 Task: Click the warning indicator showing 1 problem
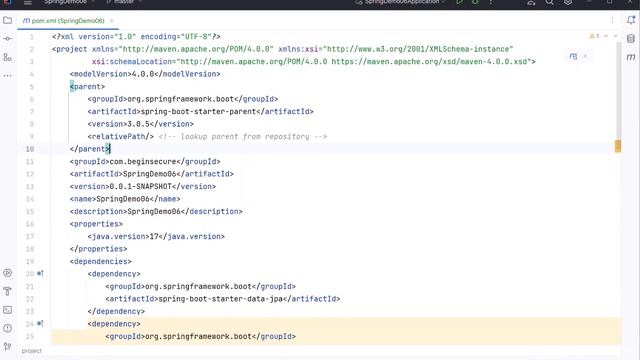594,36
